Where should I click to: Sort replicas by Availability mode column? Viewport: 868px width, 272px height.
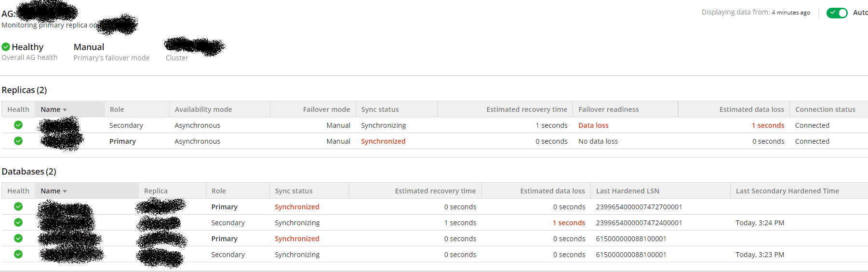203,109
